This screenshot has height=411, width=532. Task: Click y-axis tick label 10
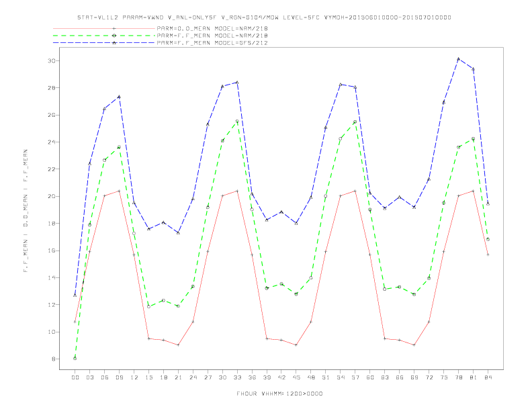click(52, 332)
